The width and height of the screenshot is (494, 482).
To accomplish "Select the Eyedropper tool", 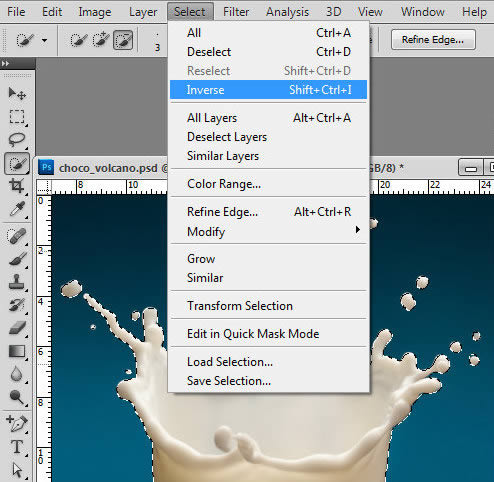I will coord(17,209).
